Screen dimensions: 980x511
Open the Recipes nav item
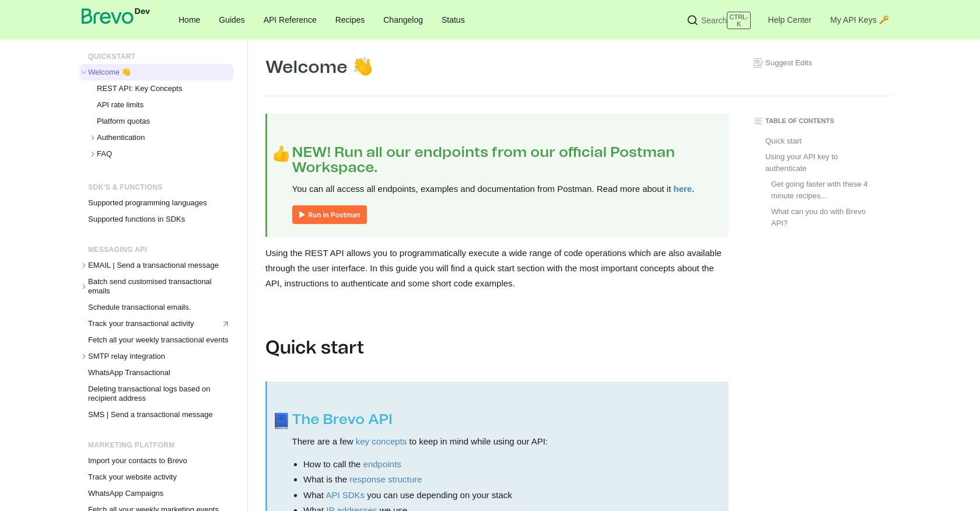350,20
